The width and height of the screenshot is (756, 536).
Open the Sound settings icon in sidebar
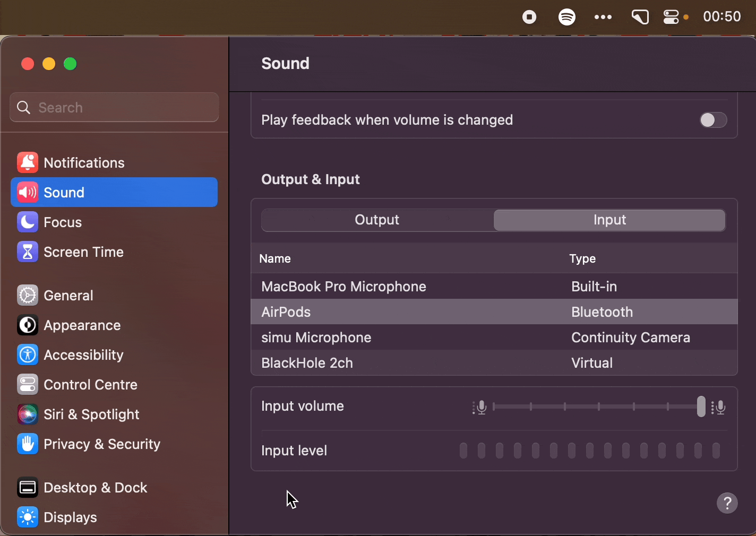click(27, 192)
